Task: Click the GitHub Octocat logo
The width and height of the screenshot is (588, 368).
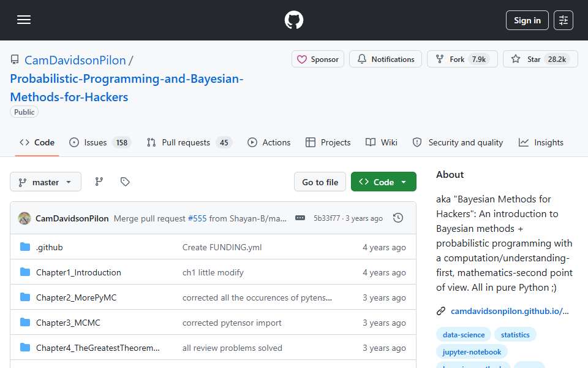Action: (x=293, y=20)
